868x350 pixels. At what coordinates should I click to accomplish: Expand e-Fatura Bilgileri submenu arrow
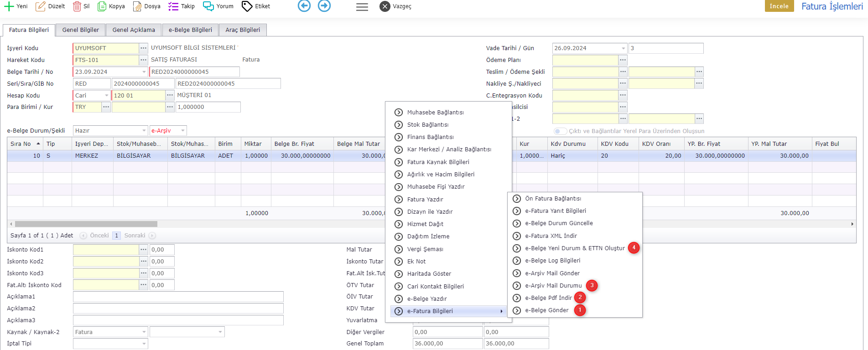click(501, 311)
